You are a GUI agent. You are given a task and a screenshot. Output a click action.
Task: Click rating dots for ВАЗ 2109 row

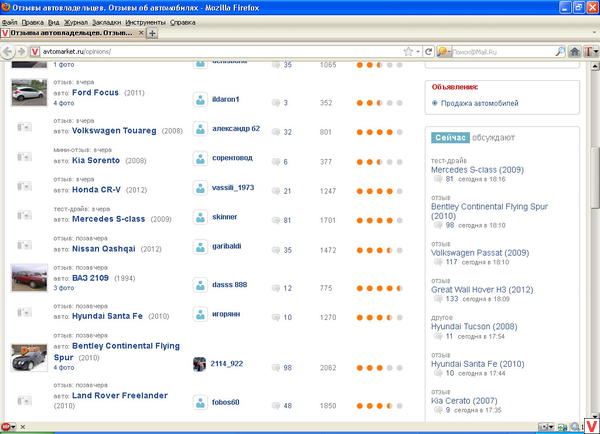click(379, 288)
